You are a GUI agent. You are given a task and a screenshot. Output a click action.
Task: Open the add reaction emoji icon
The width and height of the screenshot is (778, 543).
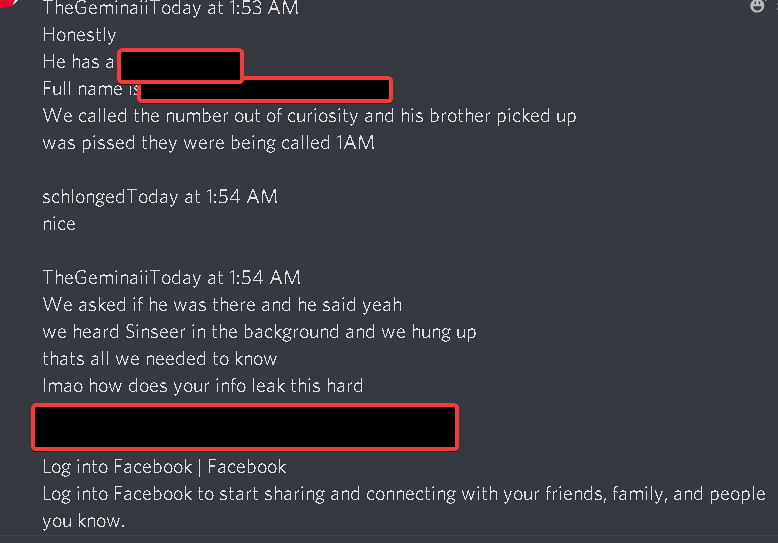coord(757,6)
